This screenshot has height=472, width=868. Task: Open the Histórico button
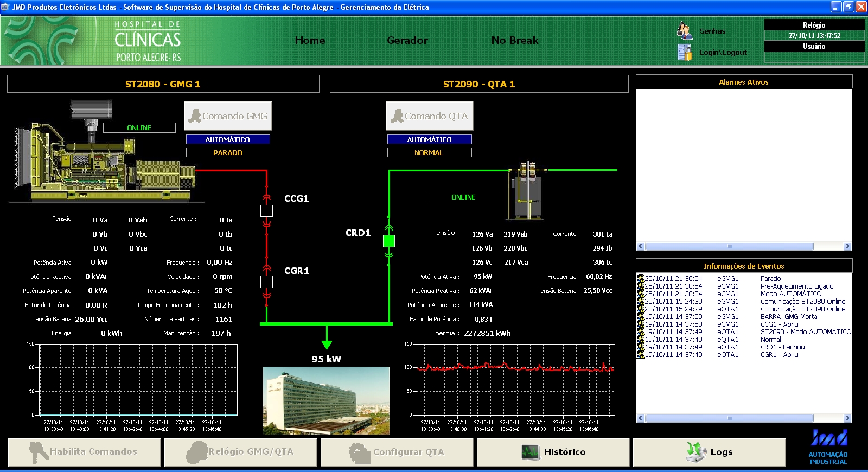tap(553, 452)
